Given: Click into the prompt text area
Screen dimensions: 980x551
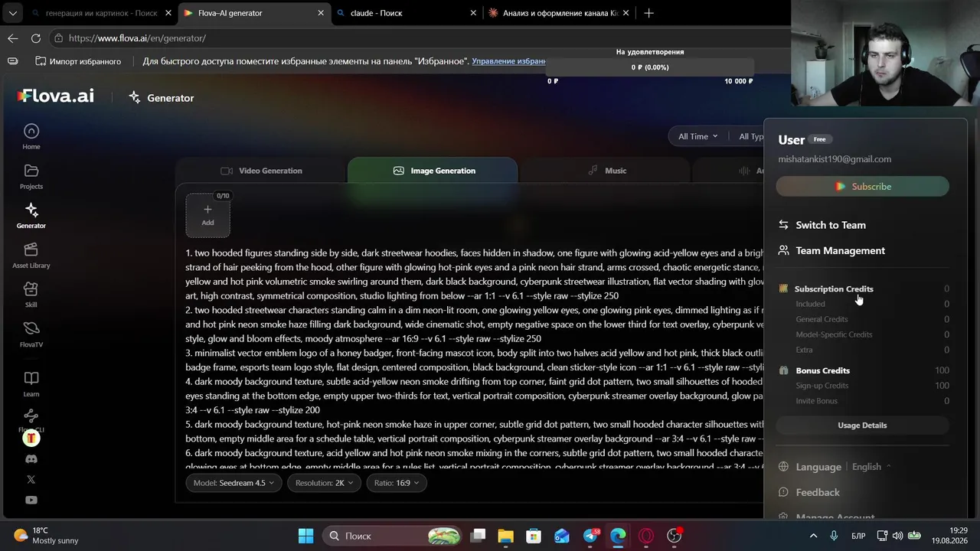Looking at the screenshot, I should tap(475, 360).
